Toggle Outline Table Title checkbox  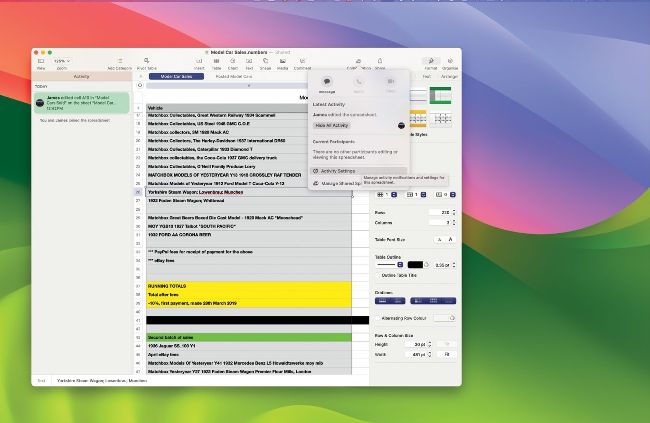tap(378, 275)
